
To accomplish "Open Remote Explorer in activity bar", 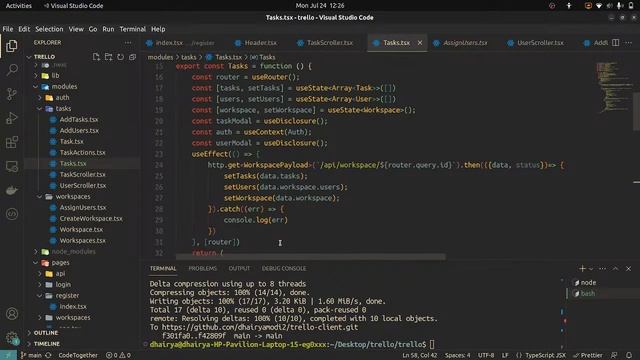I will pyautogui.click(x=12, y=166).
